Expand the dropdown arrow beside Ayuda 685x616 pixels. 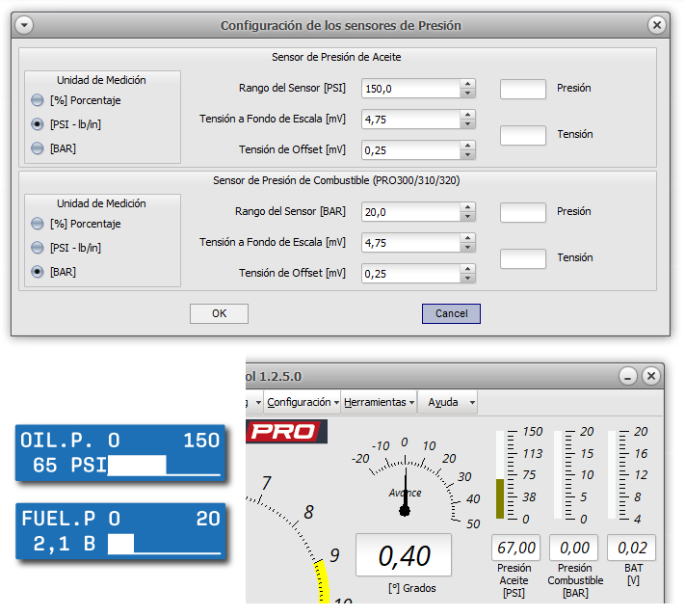point(472,402)
